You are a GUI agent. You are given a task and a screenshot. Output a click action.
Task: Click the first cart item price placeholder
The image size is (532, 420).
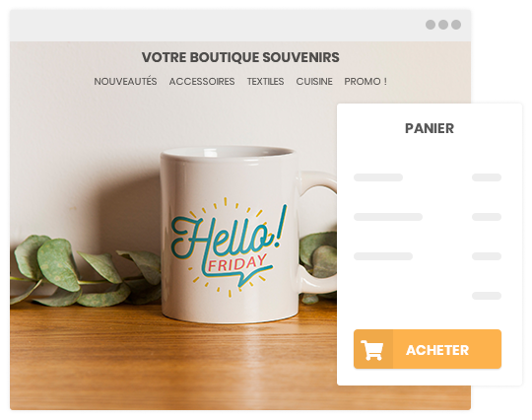pyautogui.click(x=487, y=177)
